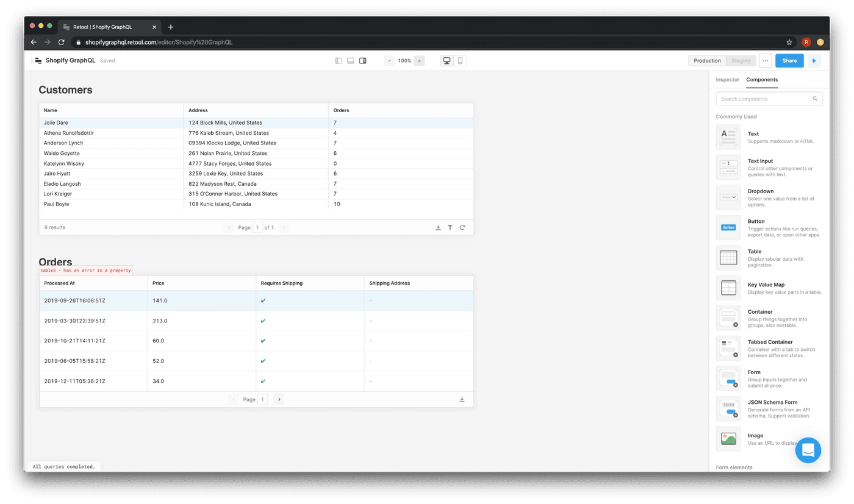Click the Customers table filter icon
Screen dimensions: 854x504
click(x=450, y=227)
